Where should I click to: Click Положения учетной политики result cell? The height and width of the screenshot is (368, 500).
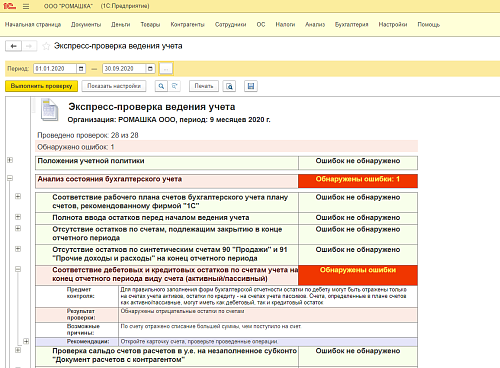pos(358,163)
